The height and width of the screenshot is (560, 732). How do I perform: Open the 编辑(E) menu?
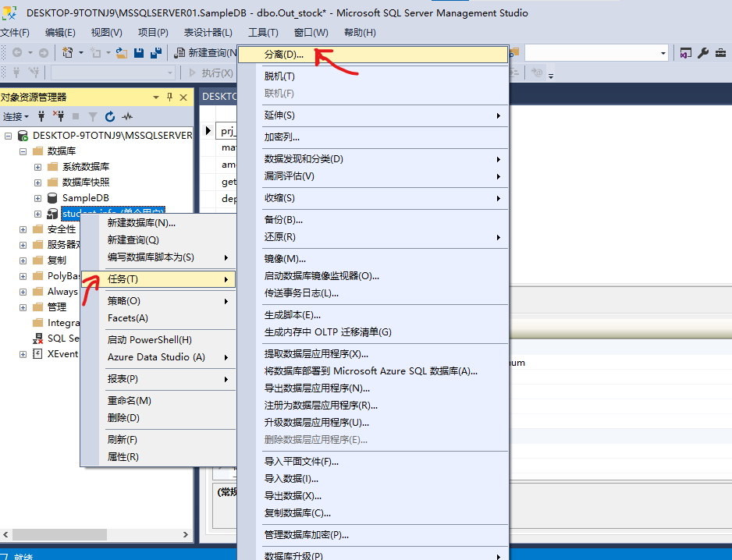pos(60,32)
